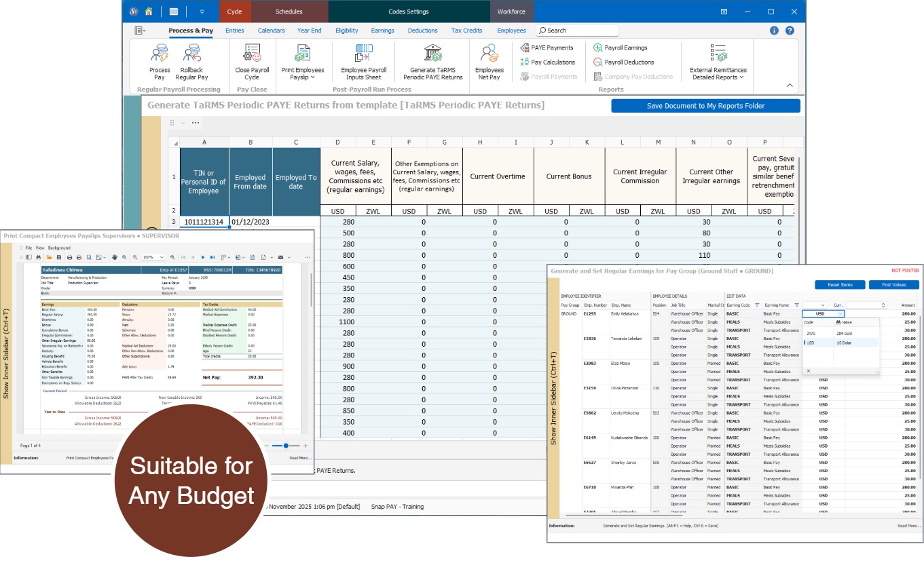Launch Generate TaRMS Periodic PAYE Returns

coord(432,61)
